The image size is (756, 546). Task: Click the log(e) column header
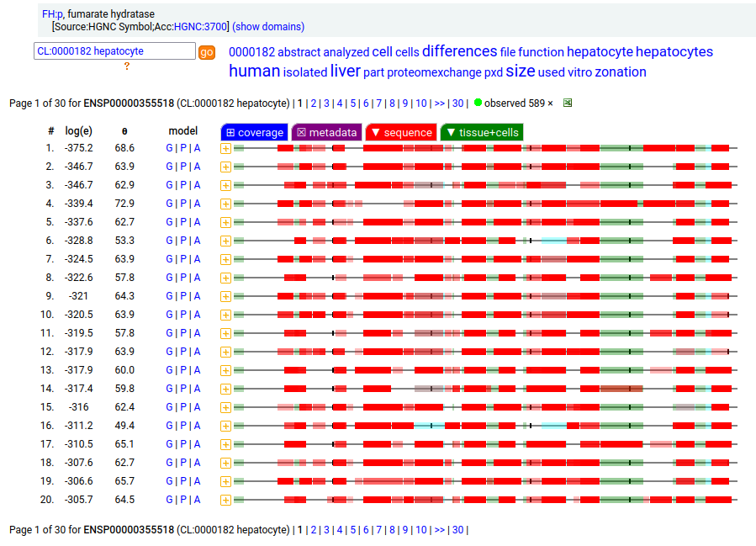(78, 130)
